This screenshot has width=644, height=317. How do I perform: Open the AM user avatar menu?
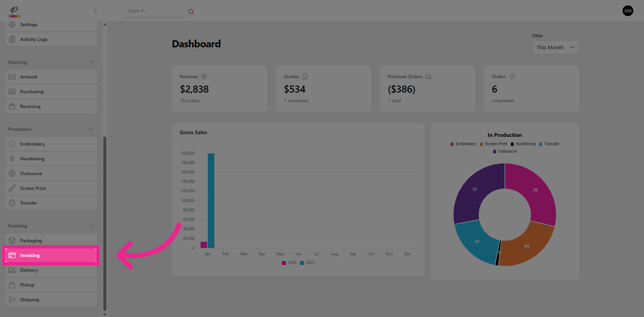point(628,11)
